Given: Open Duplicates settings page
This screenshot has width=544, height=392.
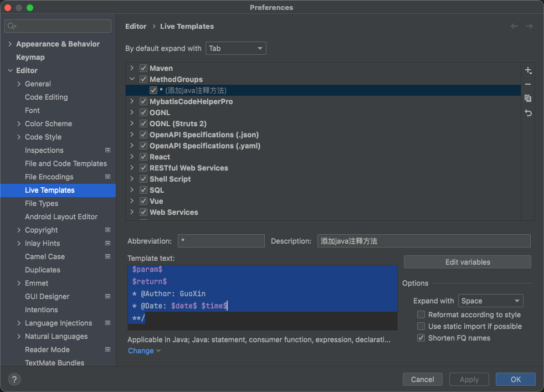Looking at the screenshot, I should coord(43,270).
